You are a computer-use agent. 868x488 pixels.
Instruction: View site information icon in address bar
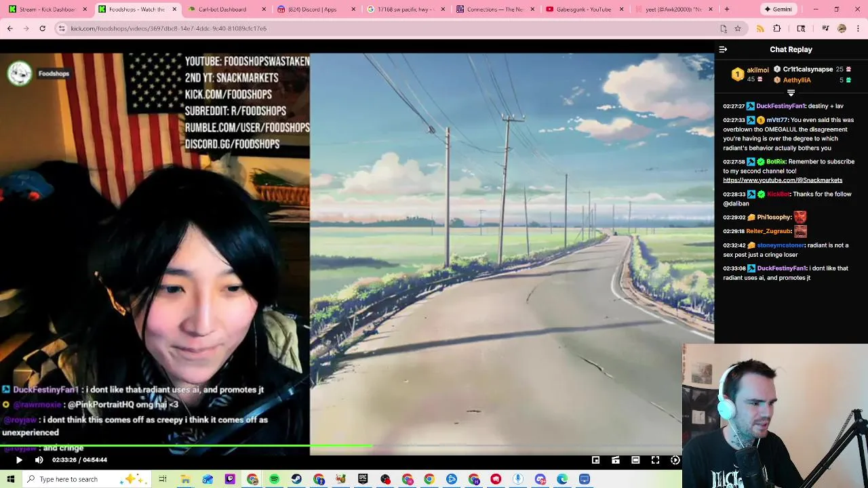click(x=62, y=28)
